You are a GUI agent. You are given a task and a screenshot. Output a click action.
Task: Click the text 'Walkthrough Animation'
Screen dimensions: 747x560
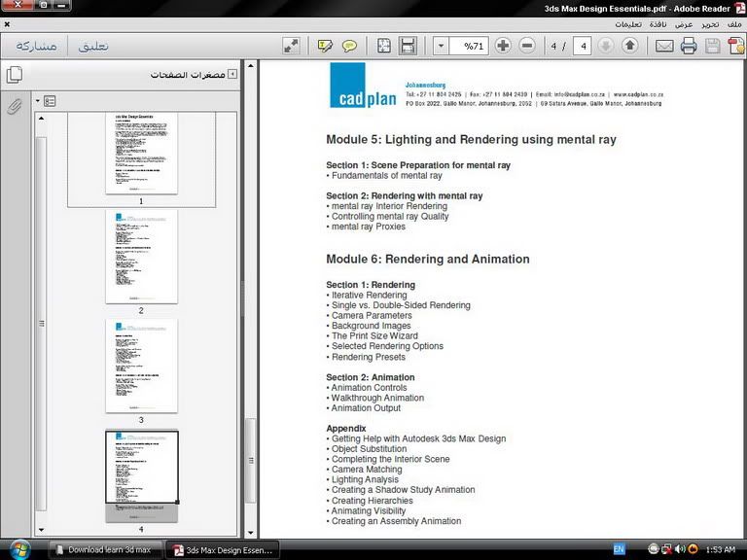click(377, 398)
